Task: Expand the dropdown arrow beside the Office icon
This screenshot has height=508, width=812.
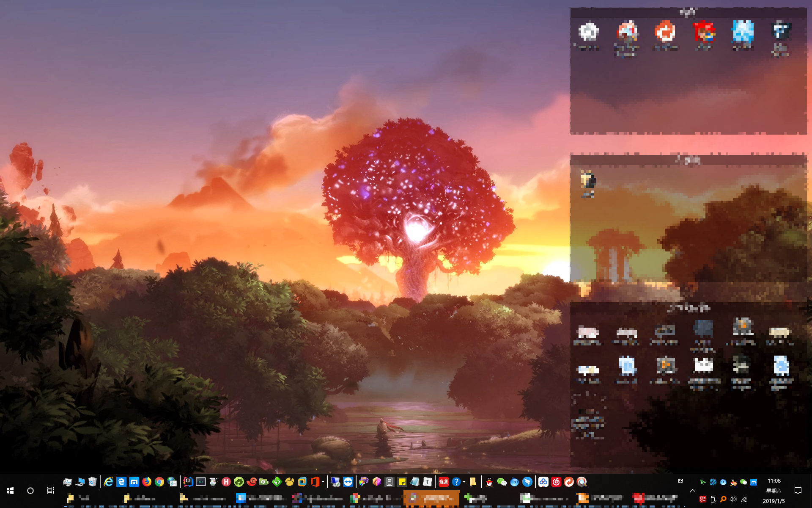Action: click(323, 482)
